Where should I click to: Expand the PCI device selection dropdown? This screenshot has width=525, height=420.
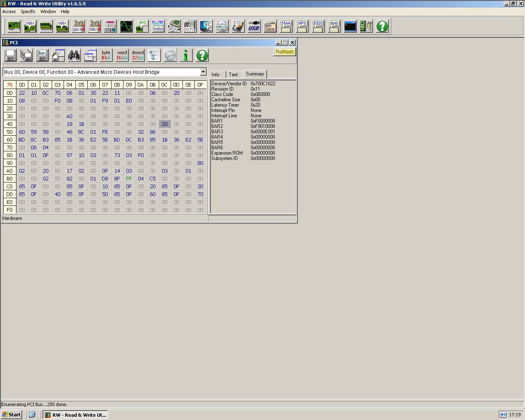203,72
